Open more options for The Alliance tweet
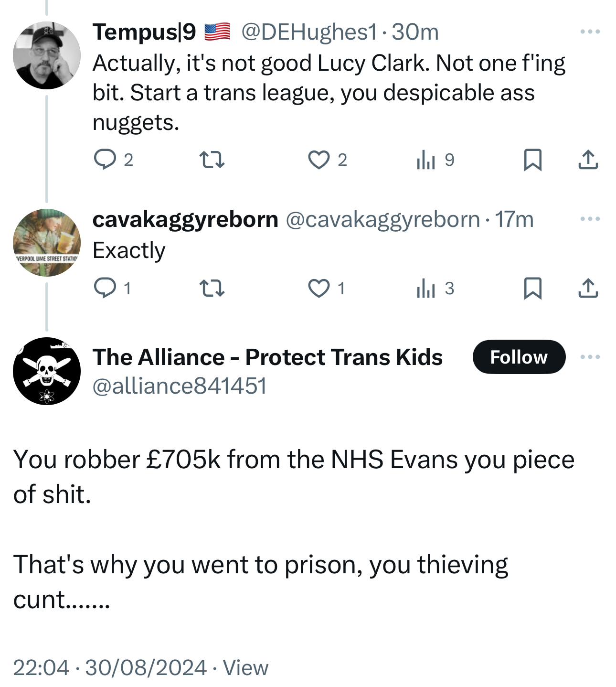616x687 pixels. point(590,357)
